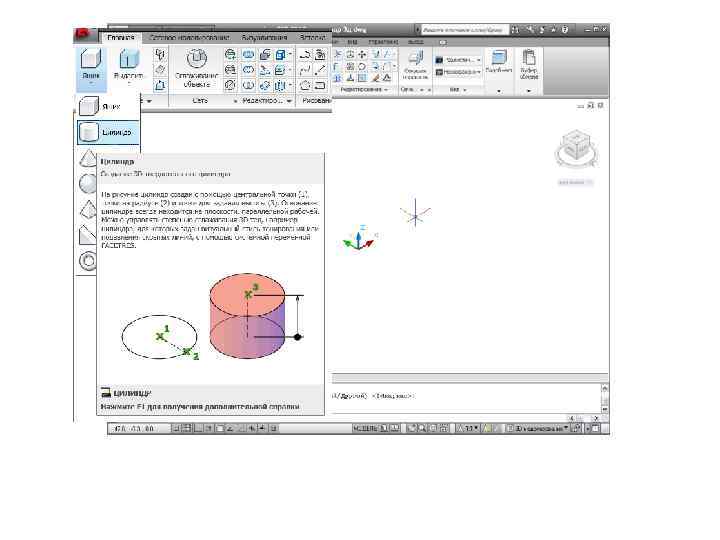Open the Несохраненный вид view dropdown
720x540 pixels.
458,72
